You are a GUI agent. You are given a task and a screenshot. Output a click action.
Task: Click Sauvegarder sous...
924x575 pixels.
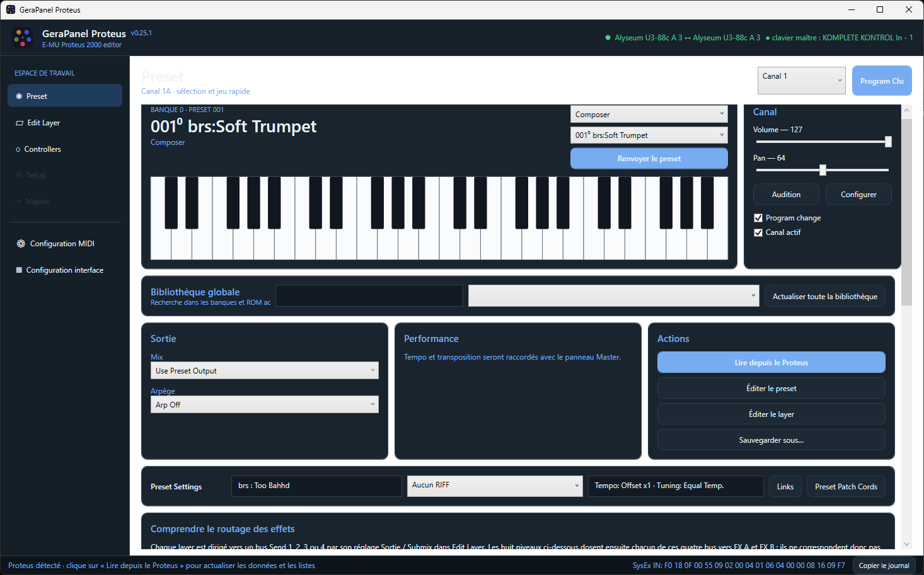click(771, 440)
